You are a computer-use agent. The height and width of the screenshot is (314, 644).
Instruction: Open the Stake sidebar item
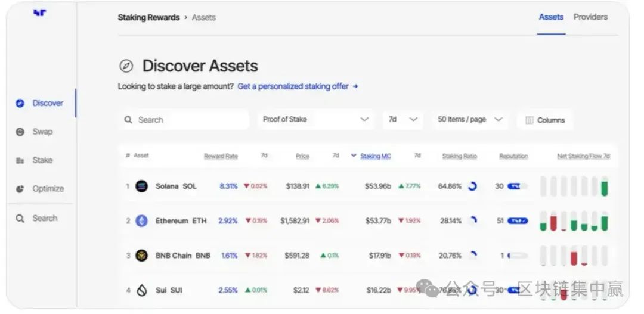[34, 160]
